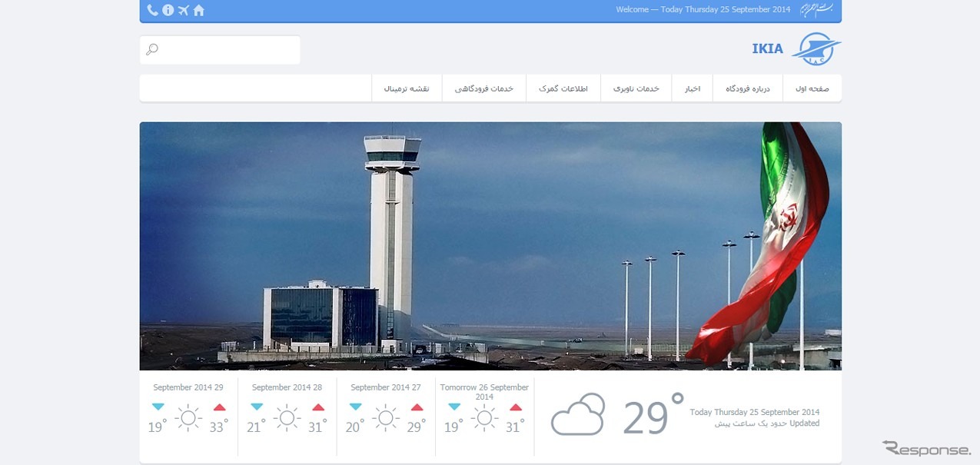Click sun icon for tomorrow's forecast
Screen dimensions: 980x465
(x=484, y=418)
